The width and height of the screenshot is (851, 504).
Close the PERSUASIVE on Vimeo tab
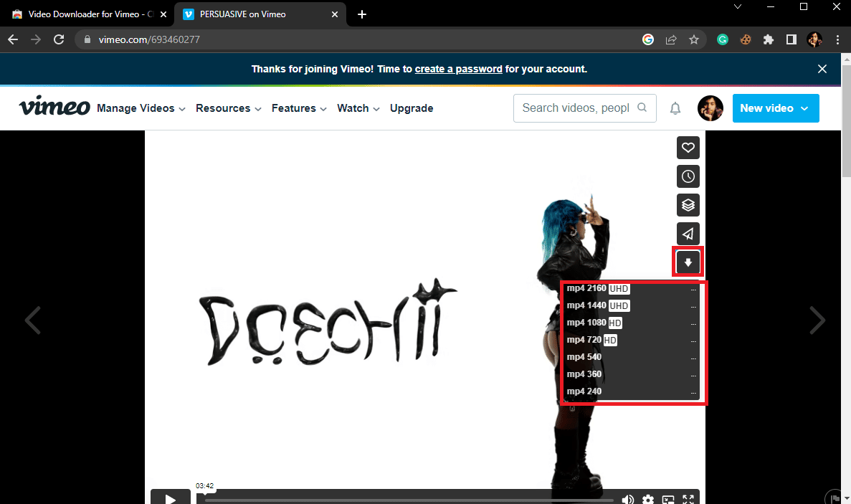point(335,14)
